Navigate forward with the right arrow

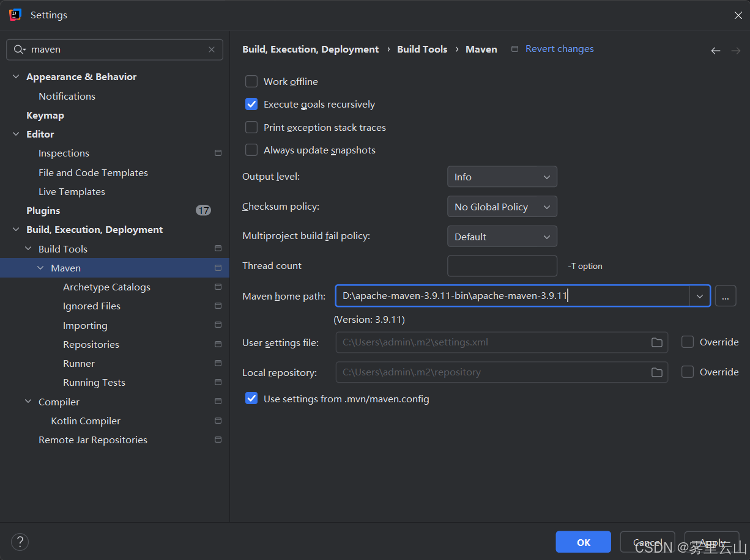click(x=735, y=51)
